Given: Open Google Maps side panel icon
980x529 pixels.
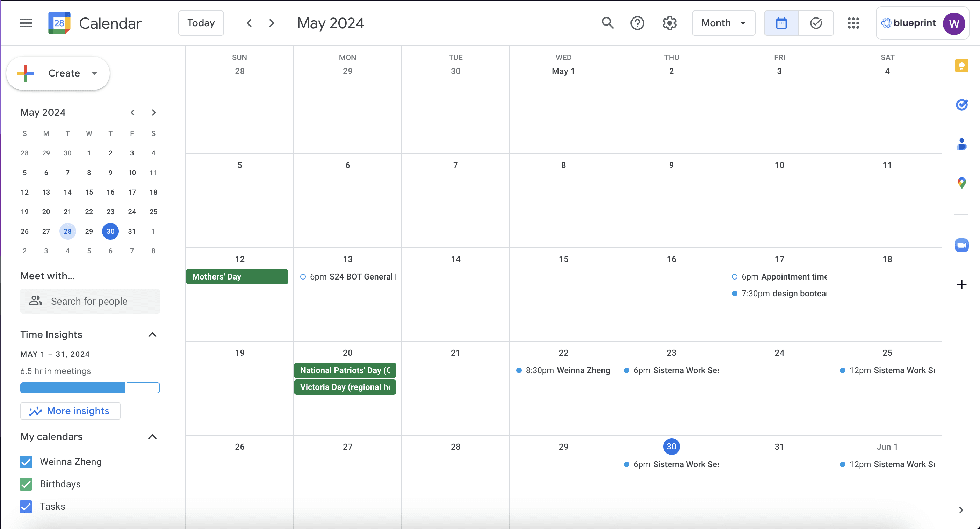Looking at the screenshot, I should click(x=961, y=183).
